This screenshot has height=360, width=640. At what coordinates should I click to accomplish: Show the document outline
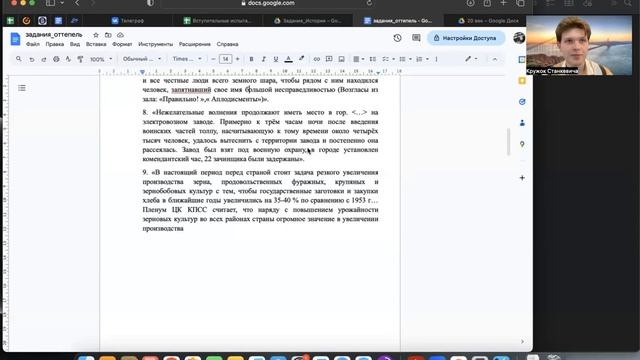point(22,88)
